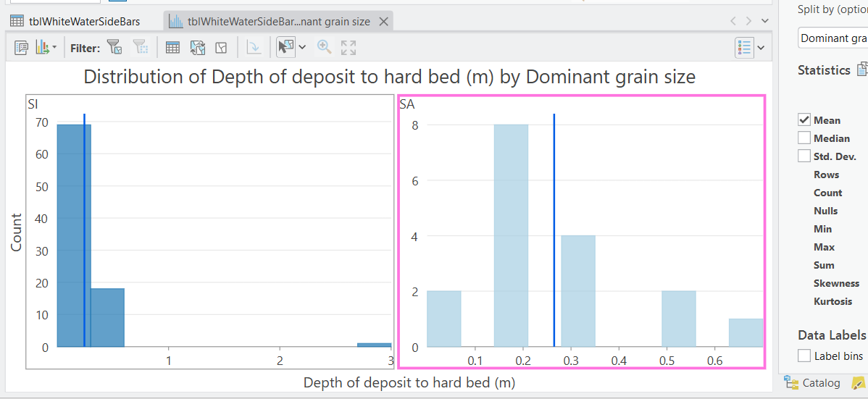Image resolution: width=868 pixels, height=399 pixels.
Task: Click the Full extent arrows icon
Action: coord(349,48)
